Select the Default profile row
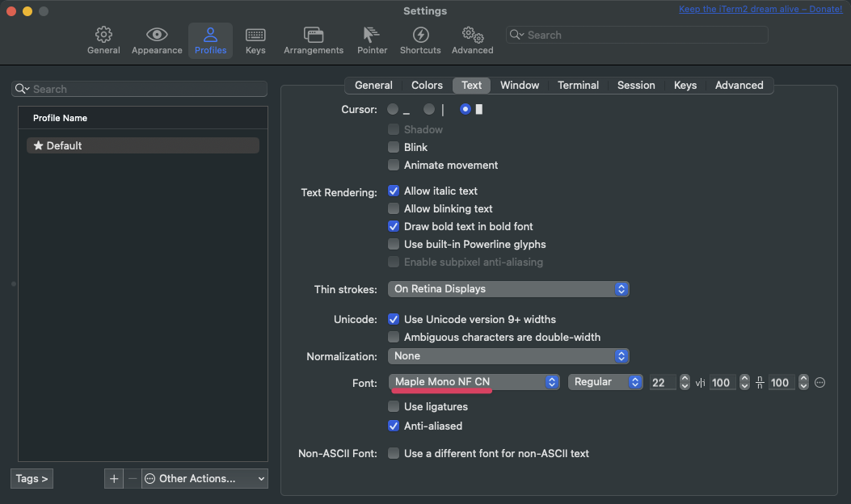This screenshot has height=504, width=851. coord(143,145)
